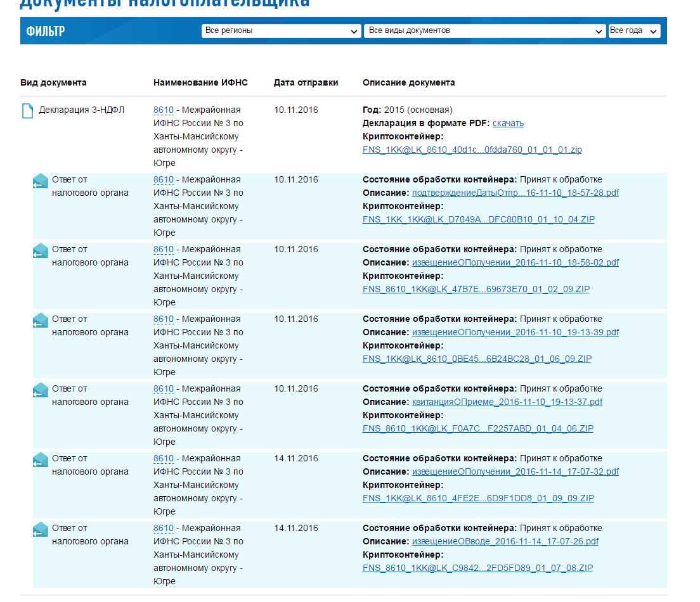700x602 pixels.
Task: Click the envelope icon beside извещениеОПолучении 17-07-32
Action: [41, 460]
